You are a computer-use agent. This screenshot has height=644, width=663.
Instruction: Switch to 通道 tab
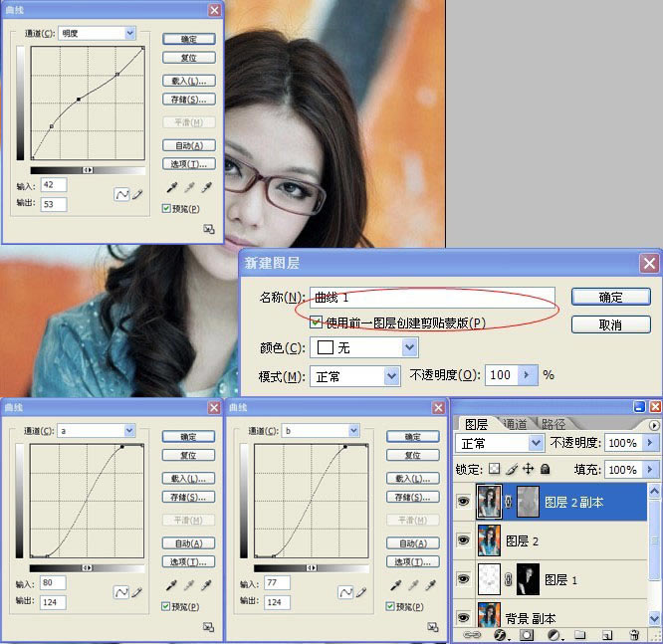(x=515, y=424)
